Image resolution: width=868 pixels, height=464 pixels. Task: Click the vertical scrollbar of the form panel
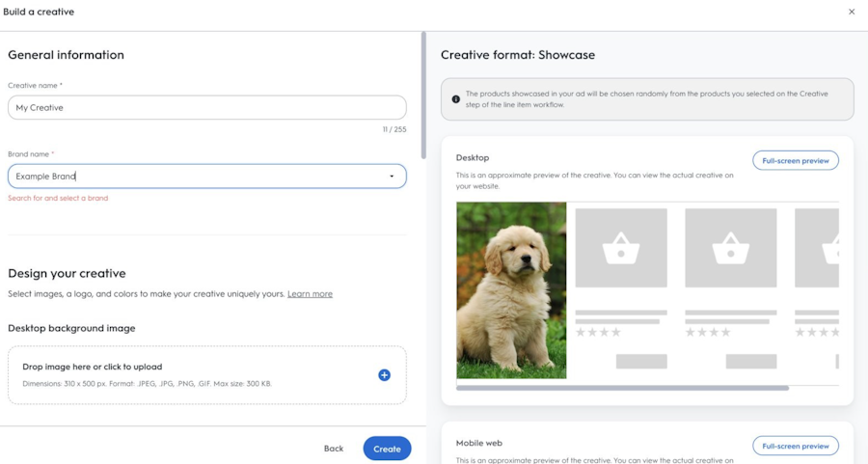point(423,96)
